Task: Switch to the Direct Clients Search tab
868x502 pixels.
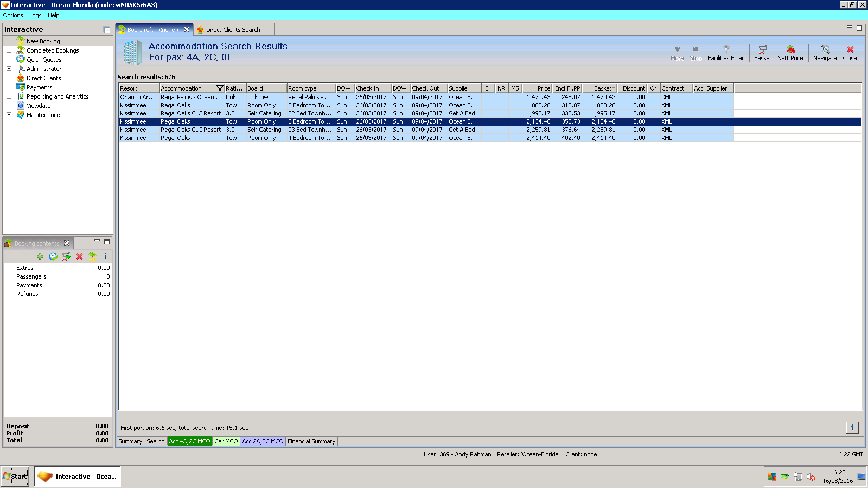Action: click(x=233, y=30)
